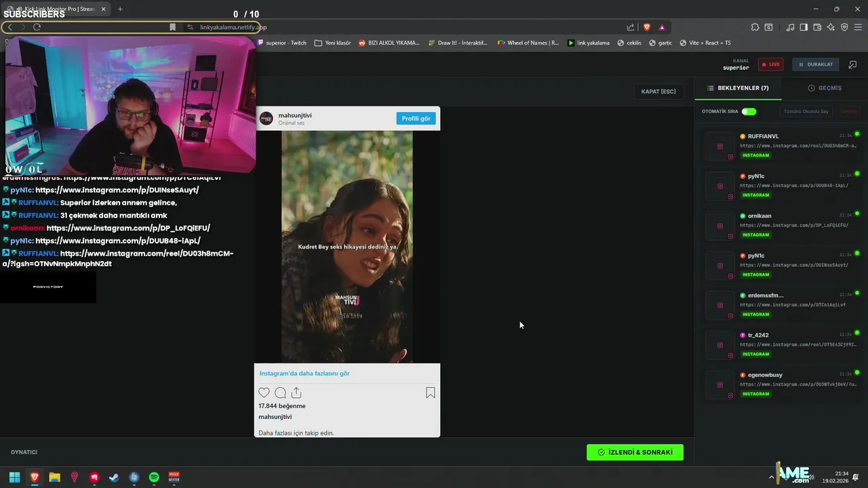
Task: Click the Instagram reel video preview
Action: point(347,247)
